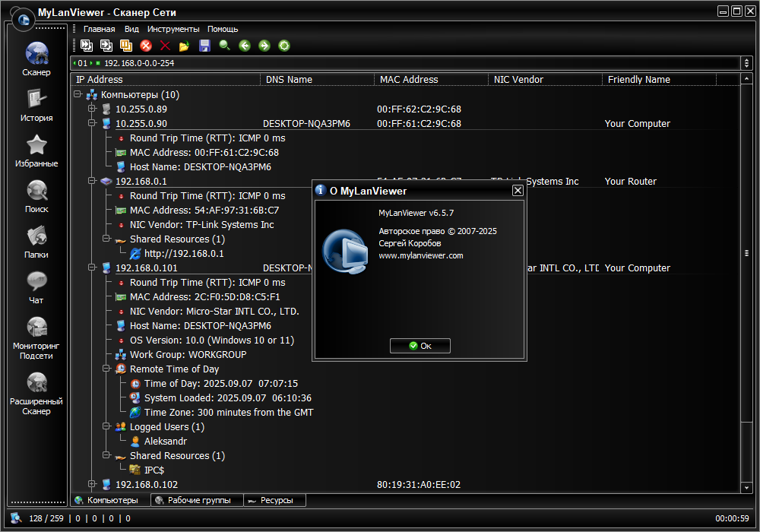Save results with floppy disk icon

coord(204,46)
